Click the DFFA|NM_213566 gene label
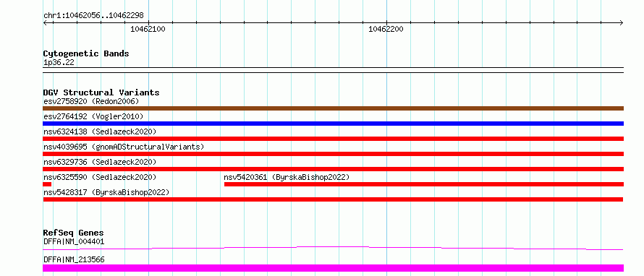 pos(74,259)
